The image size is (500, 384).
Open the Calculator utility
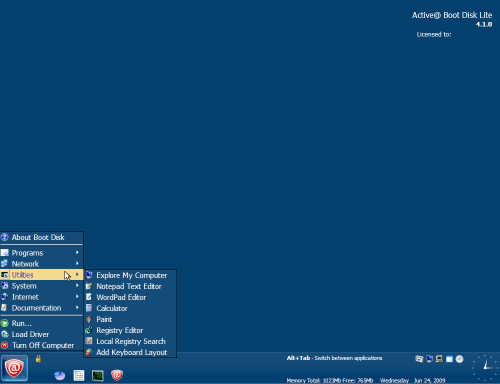pyautogui.click(x=130, y=308)
